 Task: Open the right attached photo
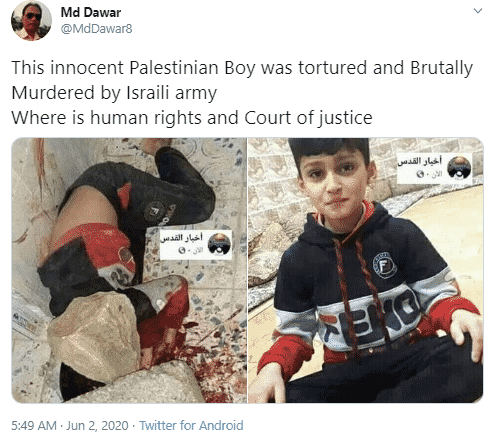click(x=366, y=270)
